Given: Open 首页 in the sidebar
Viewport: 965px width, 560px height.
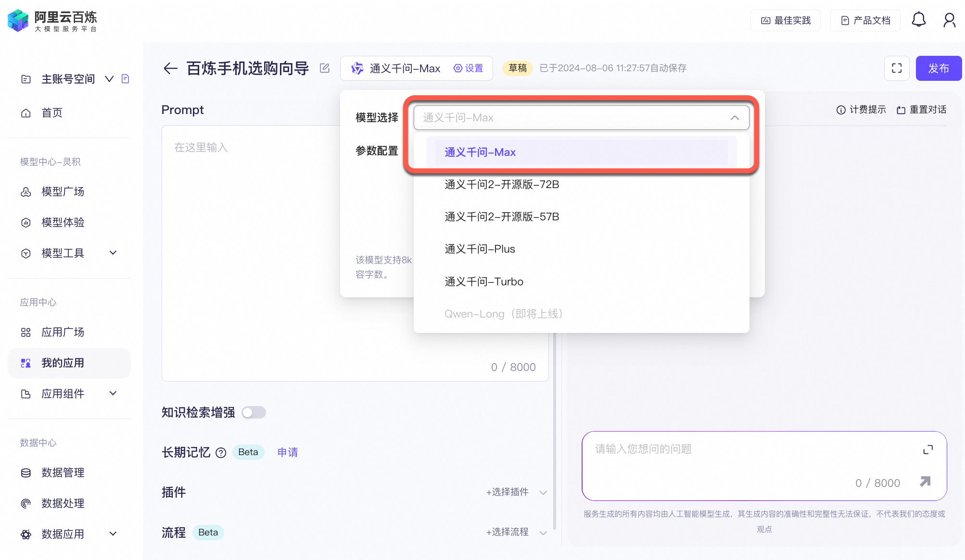Looking at the screenshot, I should point(69,113).
